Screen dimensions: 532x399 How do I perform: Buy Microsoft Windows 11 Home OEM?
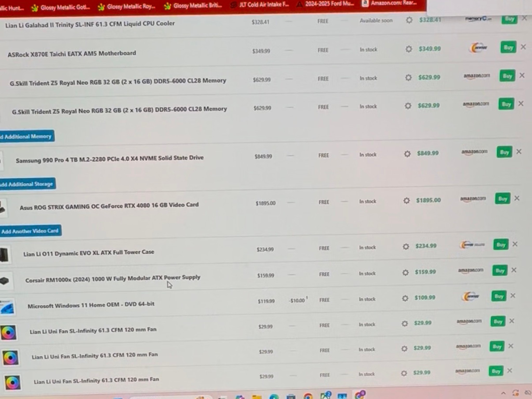coord(499,296)
